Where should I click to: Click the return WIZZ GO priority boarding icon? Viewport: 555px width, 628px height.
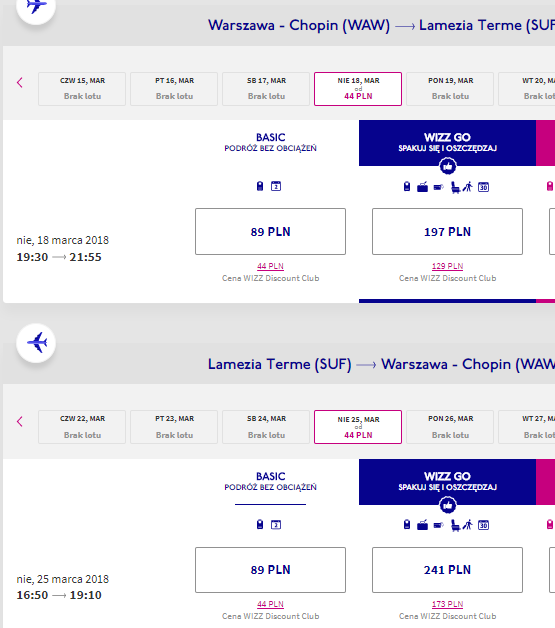click(468, 525)
